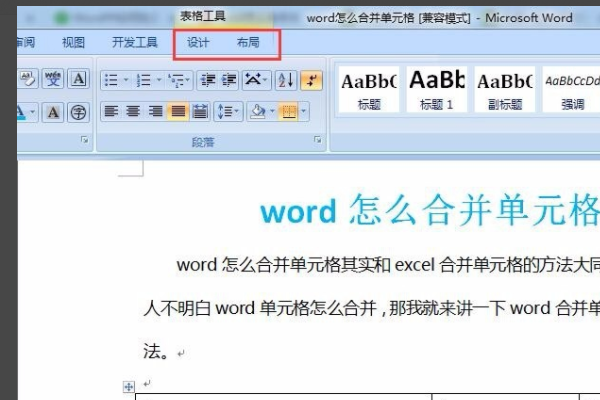Open the phonetic guide (wén) tool

[53, 79]
